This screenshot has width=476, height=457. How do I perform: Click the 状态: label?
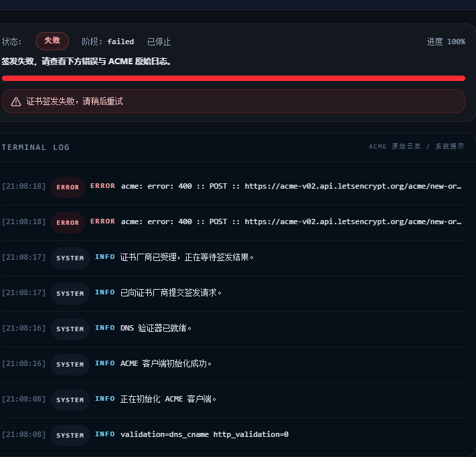(11, 41)
